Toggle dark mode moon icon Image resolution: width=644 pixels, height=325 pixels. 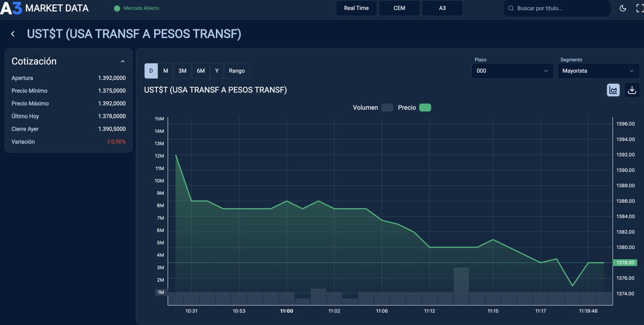[x=623, y=8]
